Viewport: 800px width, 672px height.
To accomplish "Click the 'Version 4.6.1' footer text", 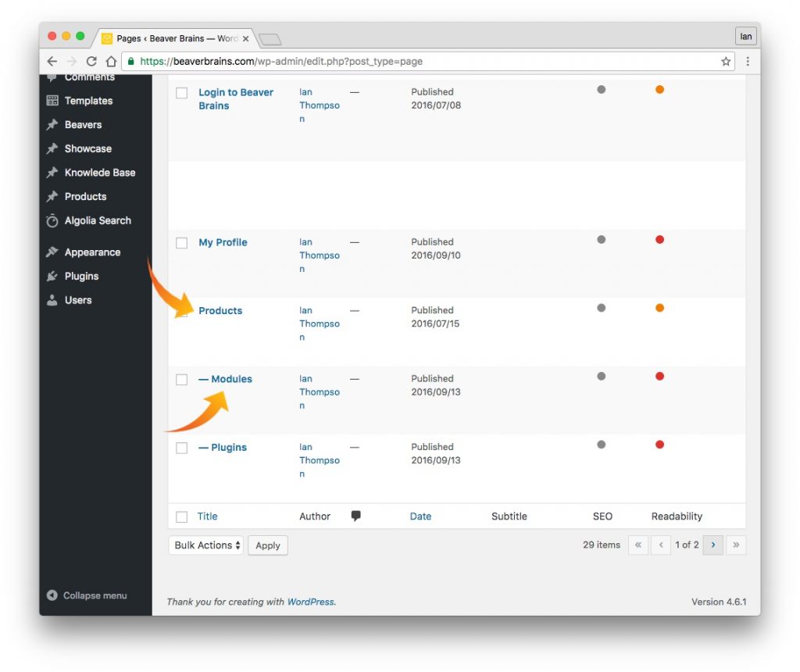I will coord(719,602).
